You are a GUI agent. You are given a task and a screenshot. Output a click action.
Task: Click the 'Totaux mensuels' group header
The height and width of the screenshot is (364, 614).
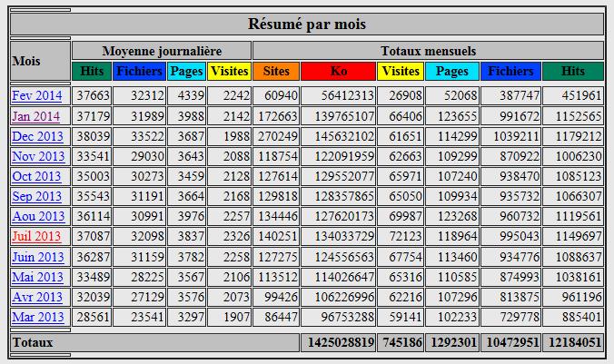(429, 51)
